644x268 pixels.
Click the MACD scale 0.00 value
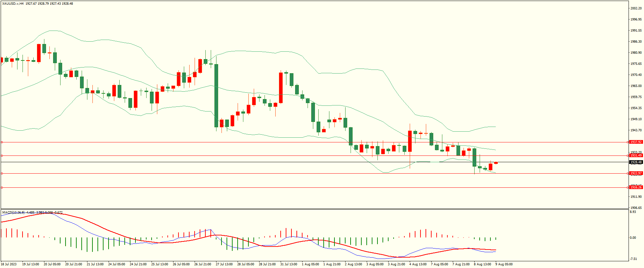coord(633,238)
